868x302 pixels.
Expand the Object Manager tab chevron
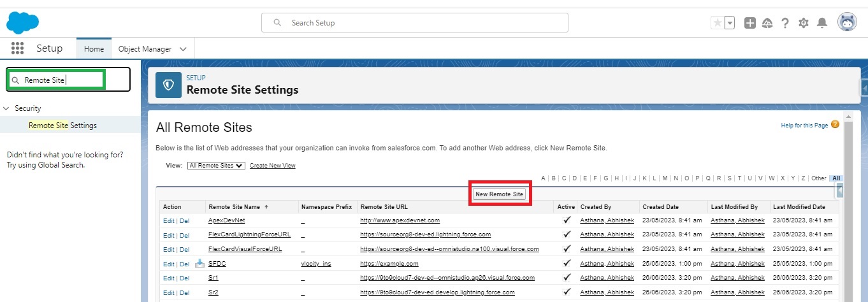pyautogui.click(x=184, y=49)
